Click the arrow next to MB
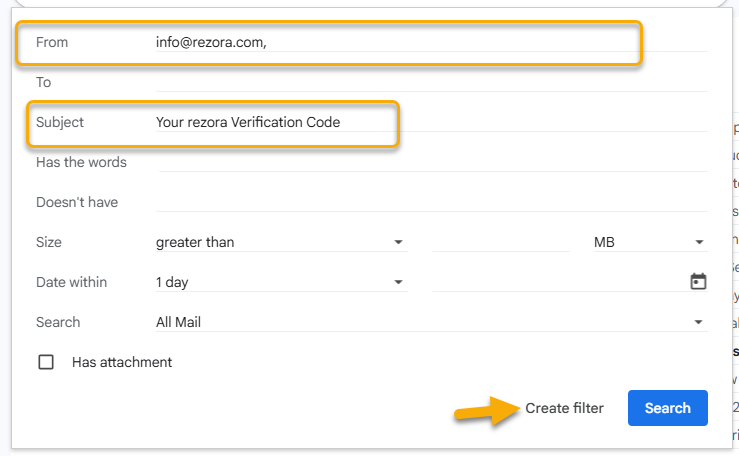 (x=699, y=242)
